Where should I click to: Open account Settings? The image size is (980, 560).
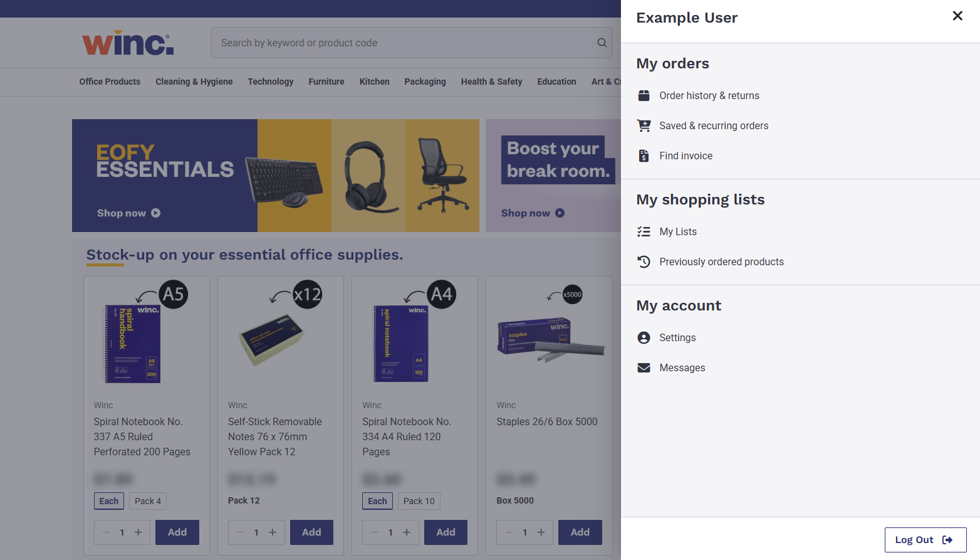pyautogui.click(x=677, y=337)
